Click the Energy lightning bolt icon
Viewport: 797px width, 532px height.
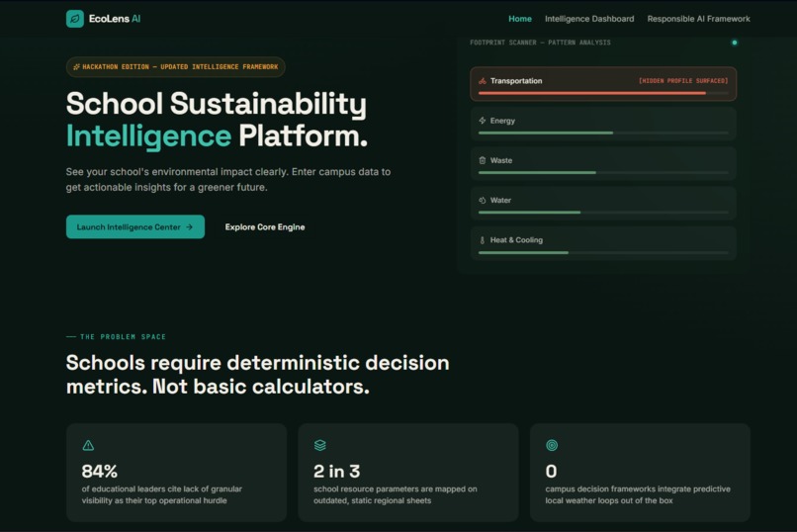pyautogui.click(x=483, y=121)
